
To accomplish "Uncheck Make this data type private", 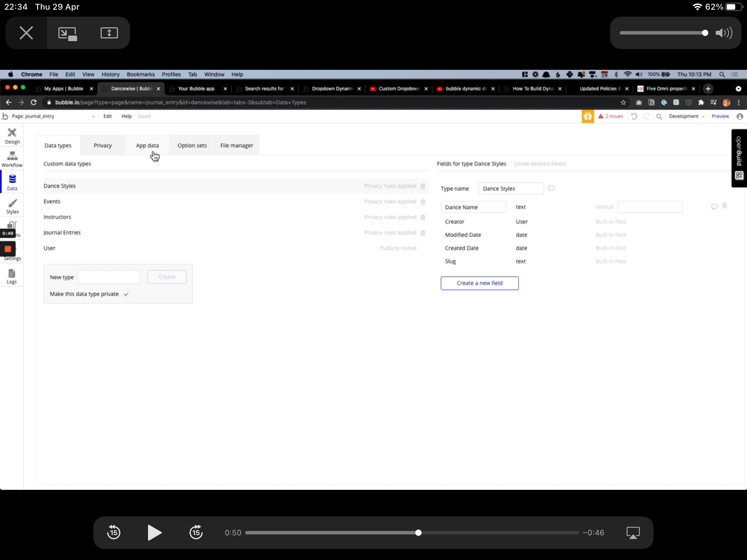I will tap(126, 294).
